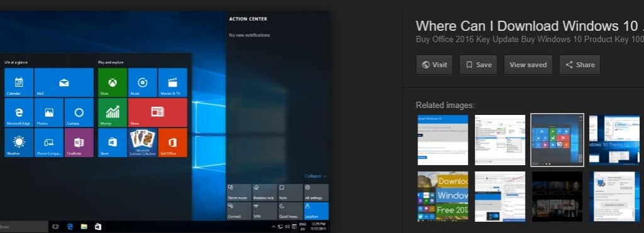Show hidden system tray icons chevron
The width and height of the screenshot is (644, 233).
(274, 227)
